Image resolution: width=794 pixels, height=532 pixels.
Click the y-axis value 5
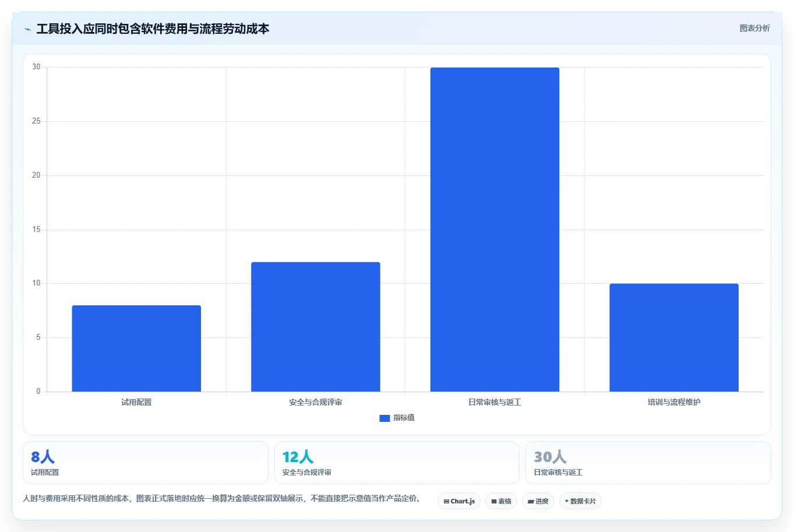(38, 337)
